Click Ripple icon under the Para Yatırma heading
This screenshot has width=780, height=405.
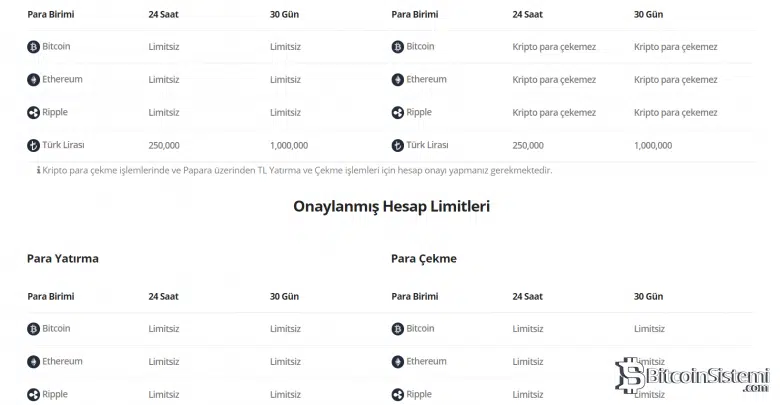[33, 394]
